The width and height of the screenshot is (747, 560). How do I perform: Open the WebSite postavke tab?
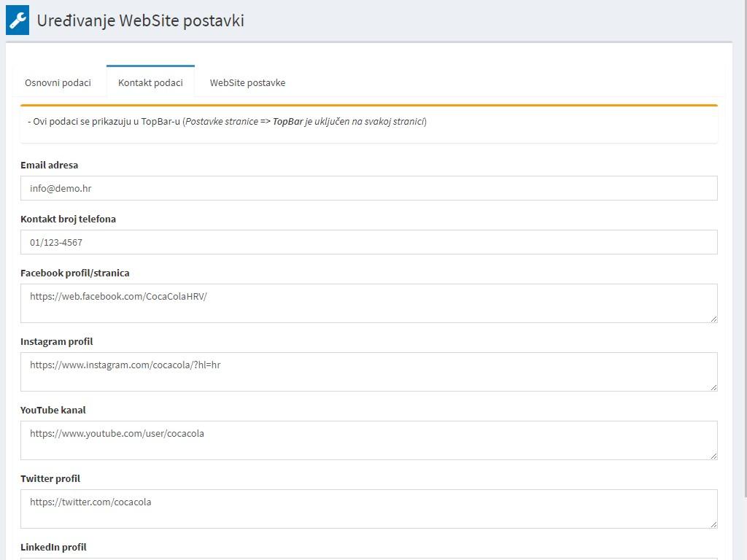click(247, 82)
